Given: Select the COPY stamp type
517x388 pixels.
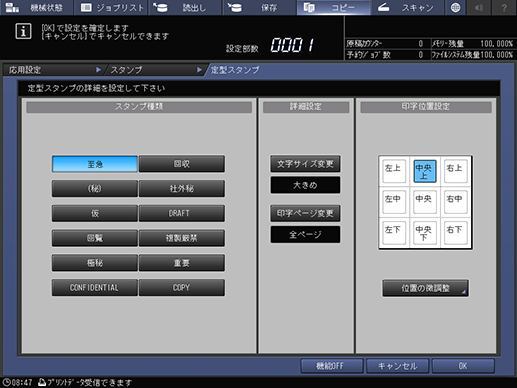Looking at the screenshot, I should coord(182,288).
